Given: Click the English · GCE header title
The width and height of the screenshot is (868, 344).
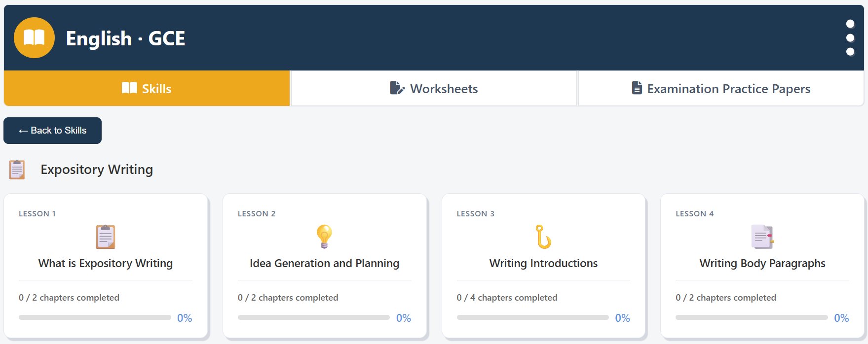Looking at the screenshot, I should point(126,38).
